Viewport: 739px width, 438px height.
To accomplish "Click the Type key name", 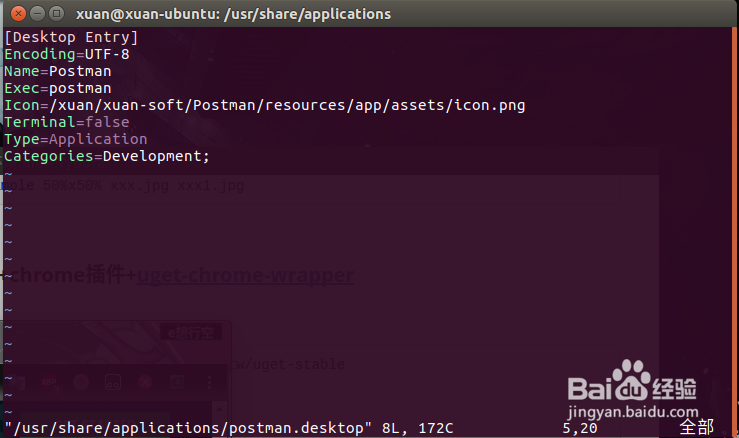I will [20, 139].
